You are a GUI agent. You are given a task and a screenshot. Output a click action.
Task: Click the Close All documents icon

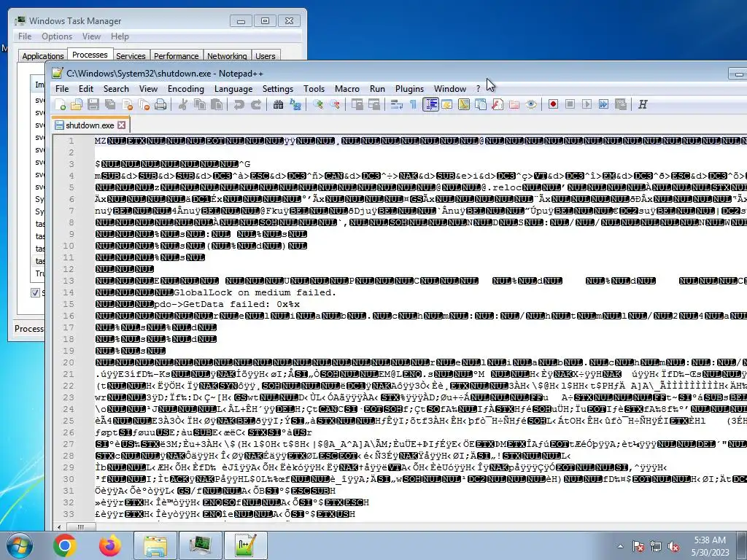[x=144, y=105]
